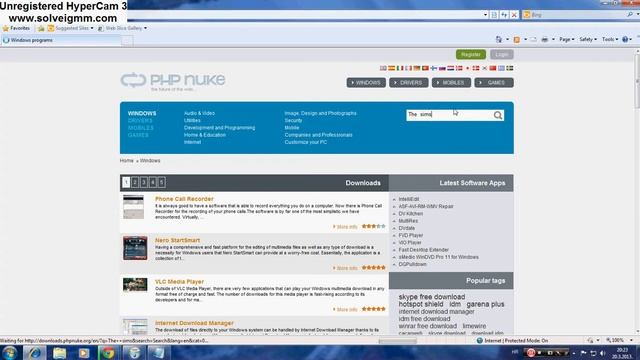The image size is (640, 360).
Task: Open the DRIVERS top navigation button
Action: coord(409,82)
